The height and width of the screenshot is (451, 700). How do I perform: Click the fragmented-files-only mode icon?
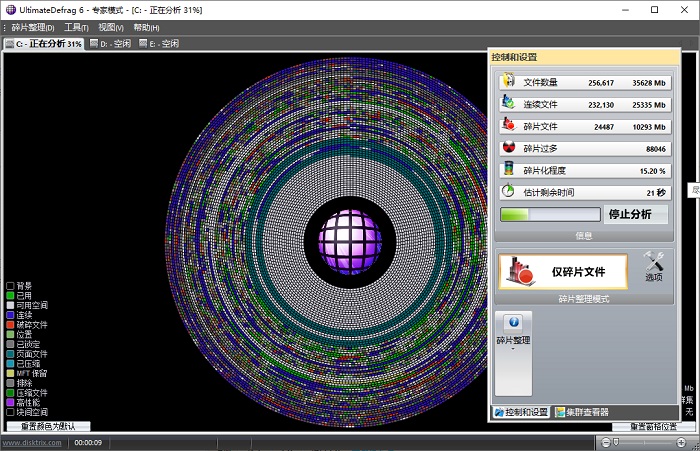coord(520,272)
